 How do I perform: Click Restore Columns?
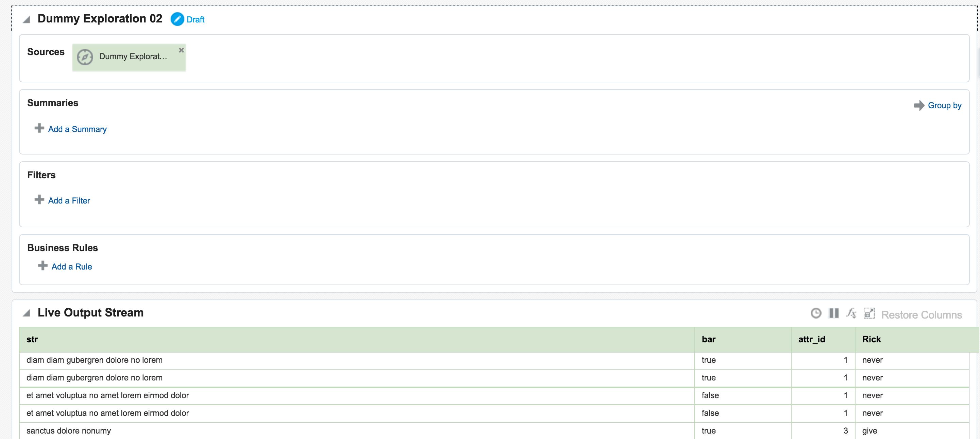point(921,315)
